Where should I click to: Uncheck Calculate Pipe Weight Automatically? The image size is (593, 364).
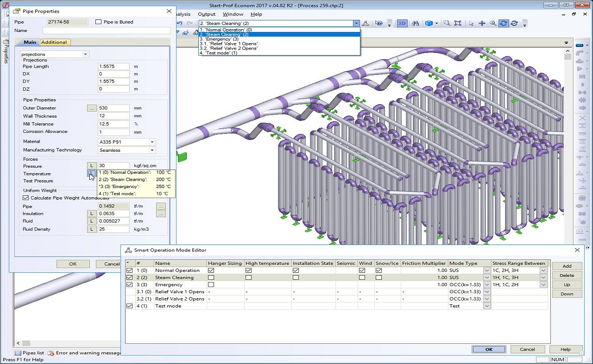(26, 198)
